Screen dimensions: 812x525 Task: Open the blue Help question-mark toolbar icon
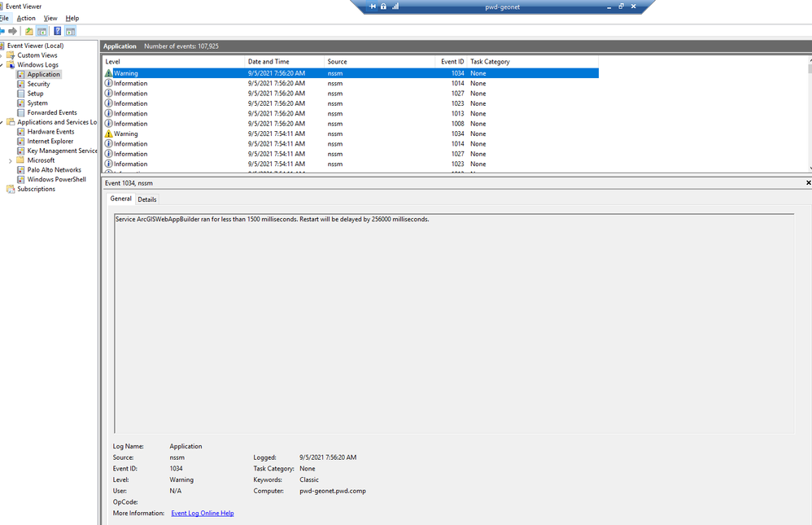tap(57, 31)
